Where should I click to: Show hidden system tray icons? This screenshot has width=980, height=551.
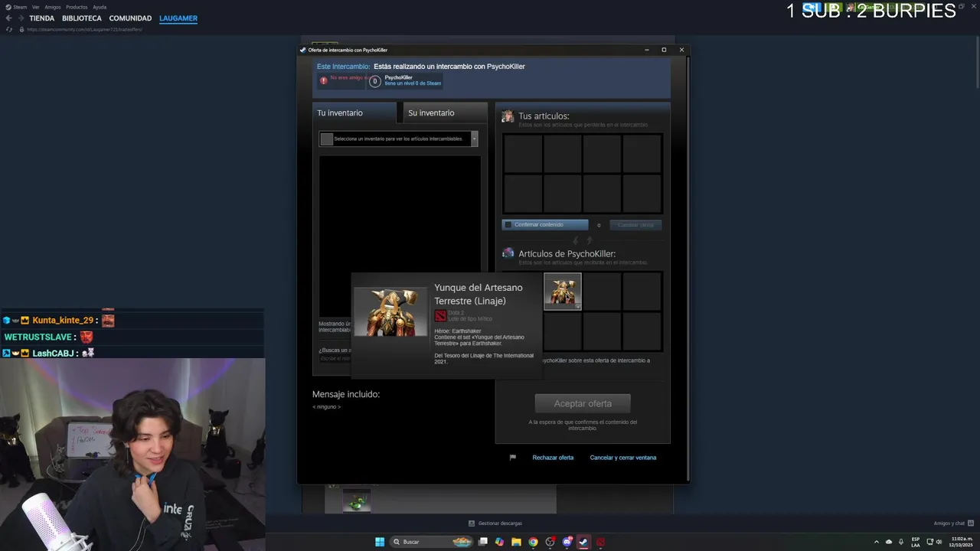click(x=877, y=542)
